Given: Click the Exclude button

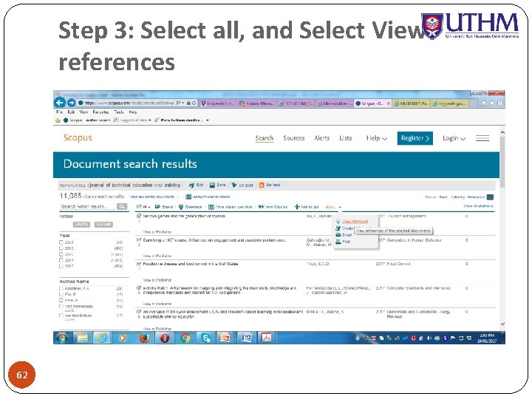Looking at the screenshot, I should (103, 225).
